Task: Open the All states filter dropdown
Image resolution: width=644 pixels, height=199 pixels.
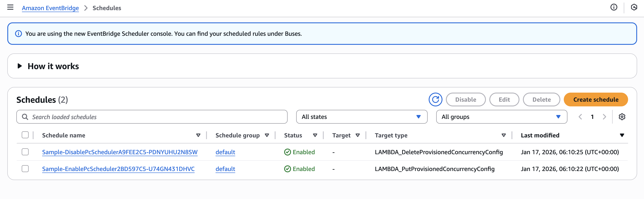Action: pos(362,117)
